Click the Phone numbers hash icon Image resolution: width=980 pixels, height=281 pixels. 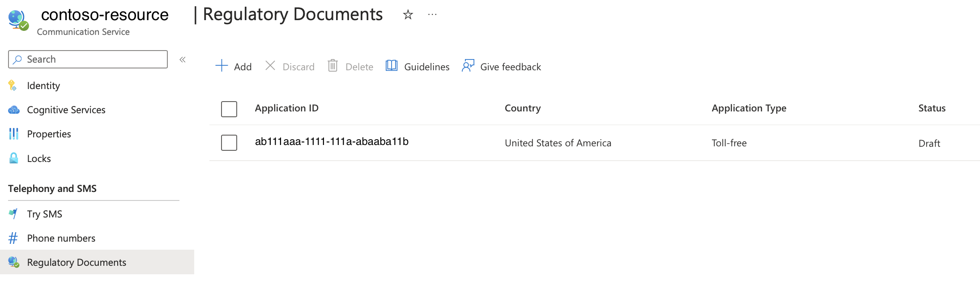point(13,238)
